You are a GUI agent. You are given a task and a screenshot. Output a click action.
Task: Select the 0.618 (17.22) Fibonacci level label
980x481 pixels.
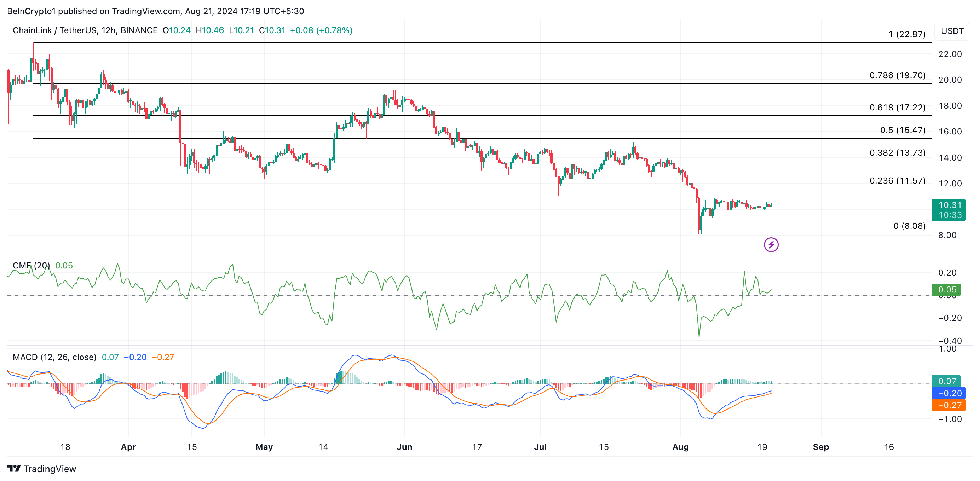pyautogui.click(x=897, y=107)
